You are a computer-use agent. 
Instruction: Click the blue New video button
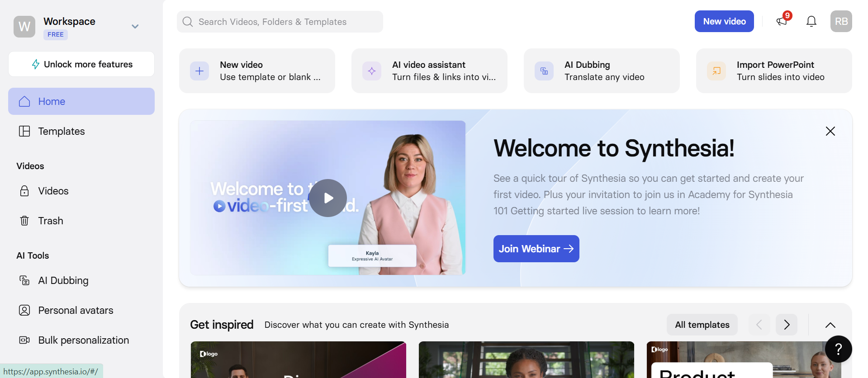(724, 21)
